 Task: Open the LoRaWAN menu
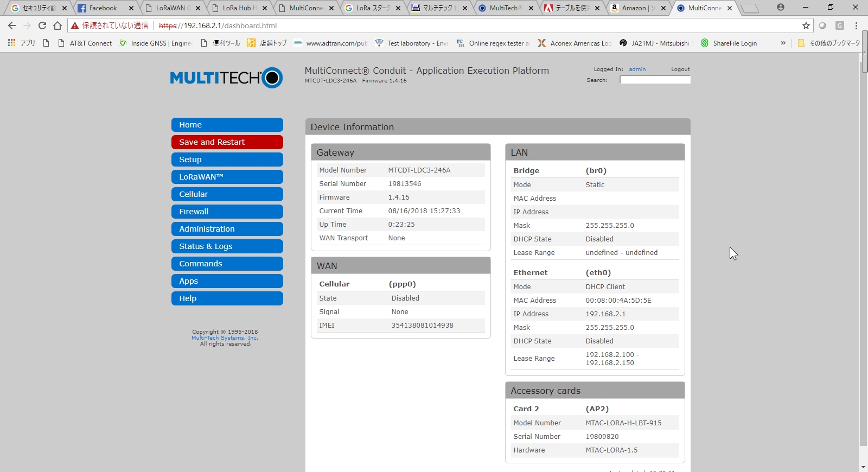point(227,177)
